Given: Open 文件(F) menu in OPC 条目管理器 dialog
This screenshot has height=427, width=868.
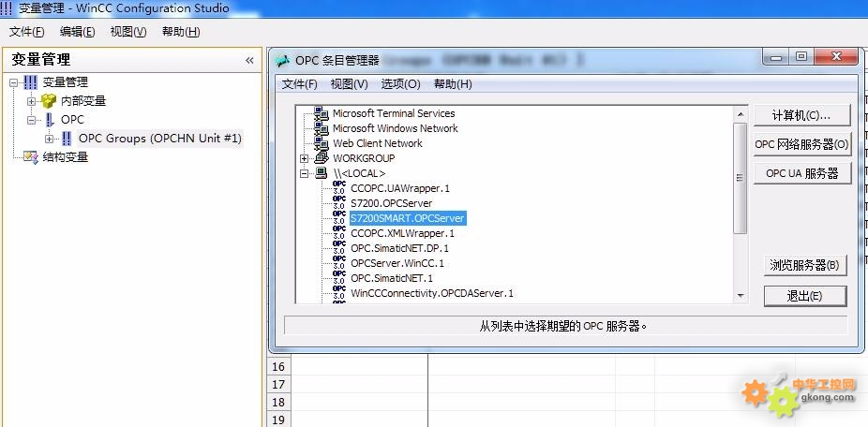Looking at the screenshot, I should click(299, 84).
